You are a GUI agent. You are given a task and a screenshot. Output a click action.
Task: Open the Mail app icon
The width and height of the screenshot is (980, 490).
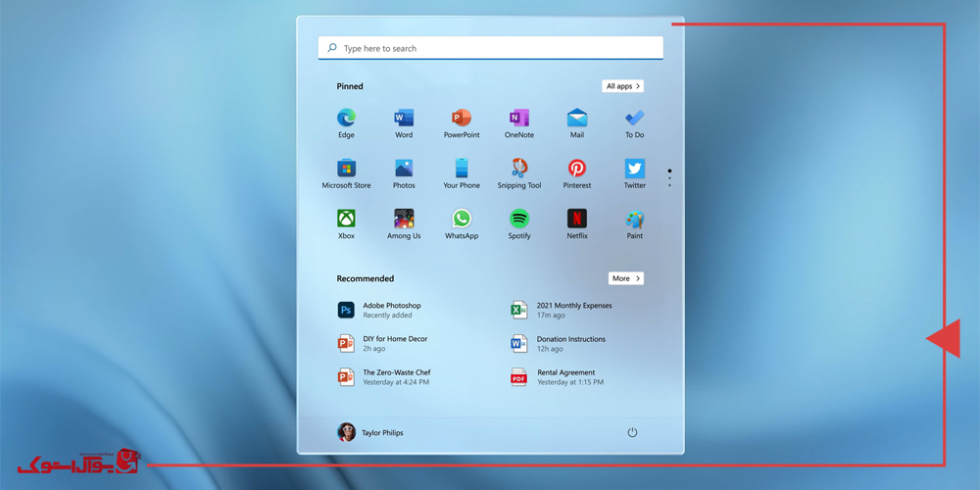tap(577, 118)
